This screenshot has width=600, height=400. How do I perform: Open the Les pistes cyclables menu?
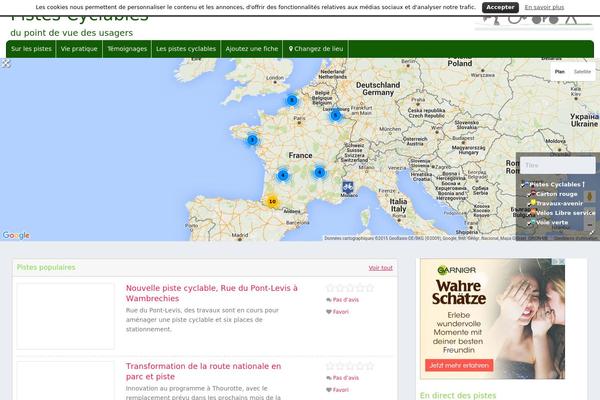coord(186,49)
